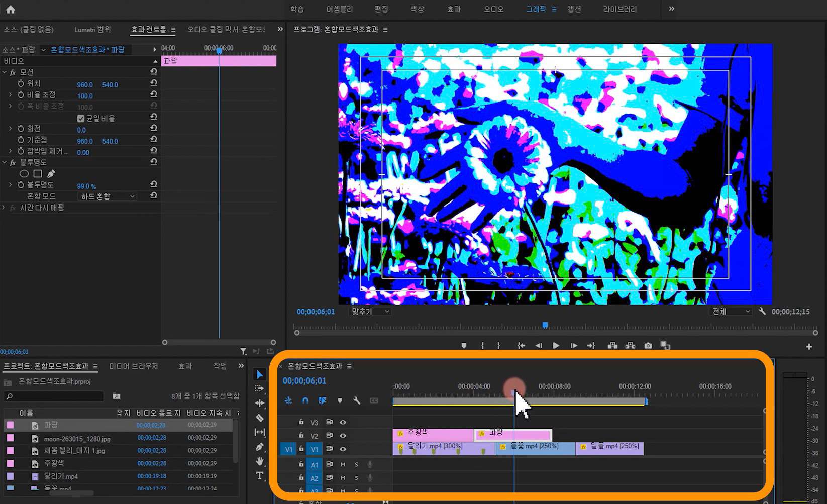The width and height of the screenshot is (827, 504).
Task: Lock the V2 track
Action: [301, 435]
